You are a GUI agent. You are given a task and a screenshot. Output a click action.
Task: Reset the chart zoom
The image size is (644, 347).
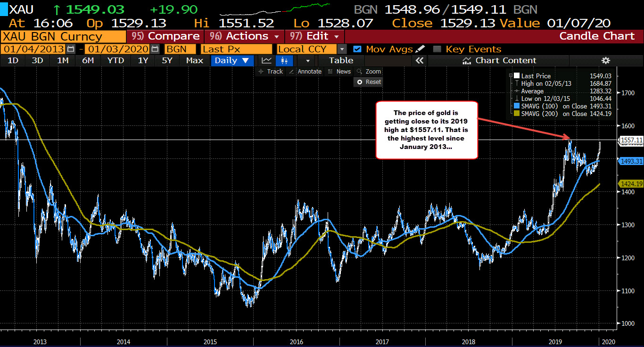369,82
